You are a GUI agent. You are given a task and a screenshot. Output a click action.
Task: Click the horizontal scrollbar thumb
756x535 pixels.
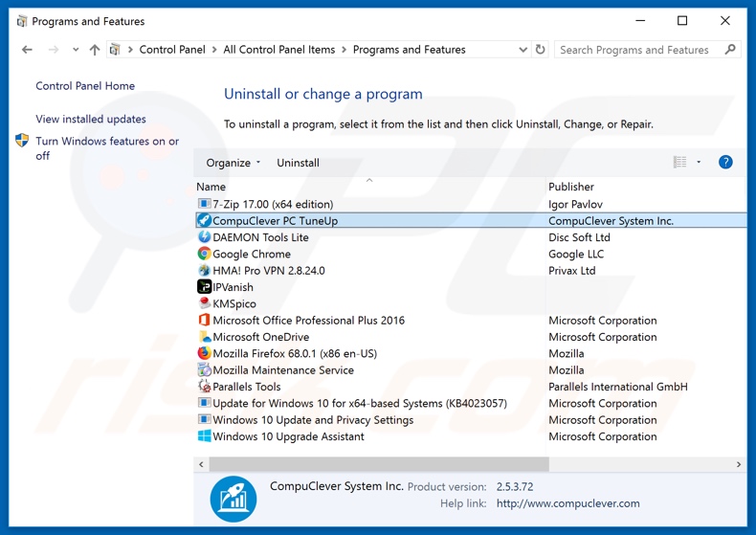coord(379,464)
